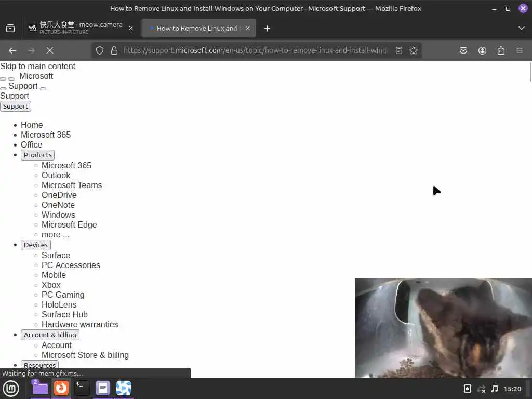Click the picture-in-picture cat video
The image size is (532, 399).
(444, 328)
